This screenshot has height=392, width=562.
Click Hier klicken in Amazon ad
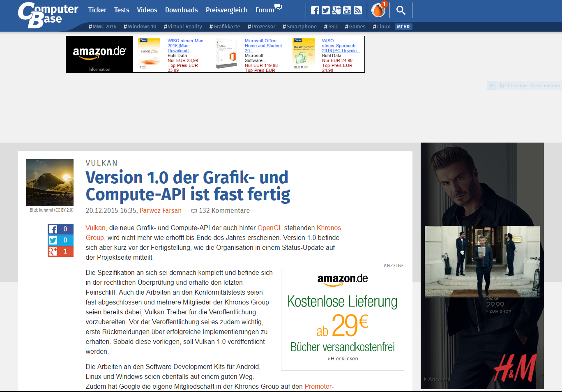click(x=344, y=359)
